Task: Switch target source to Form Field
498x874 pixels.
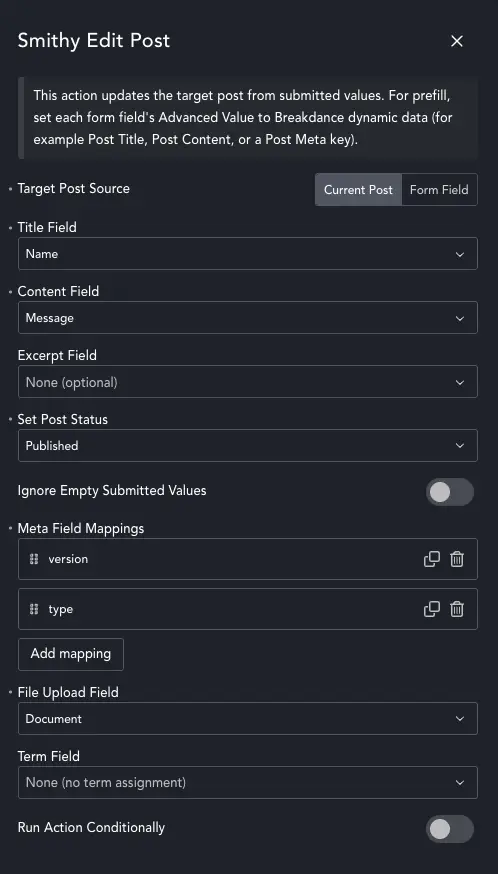Action: (x=439, y=190)
